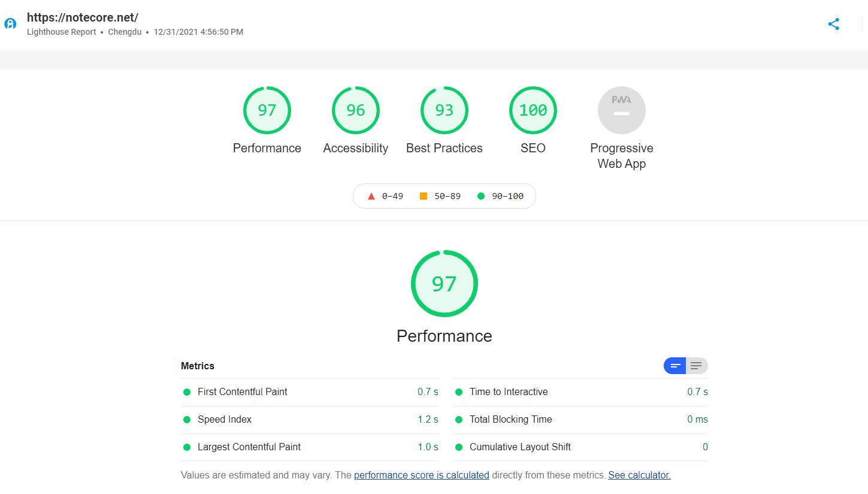Expand the Speed Index metric row
Image resolution: width=868 pixels, height=494 pixels.
225,420
